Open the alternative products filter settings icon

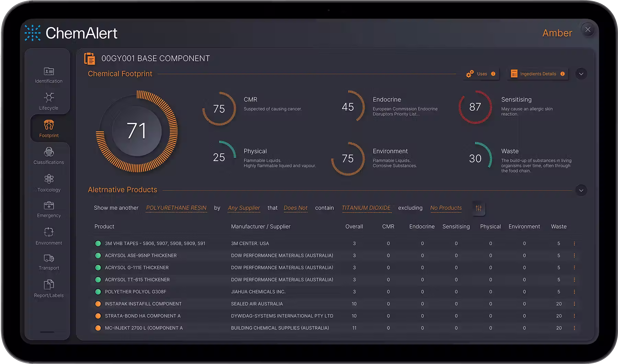click(479, 208)
